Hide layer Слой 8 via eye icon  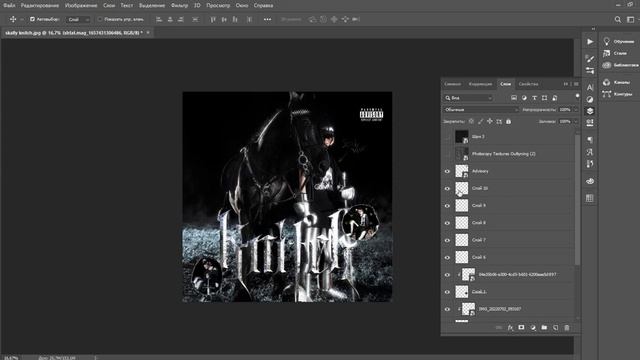coord(447,223)
